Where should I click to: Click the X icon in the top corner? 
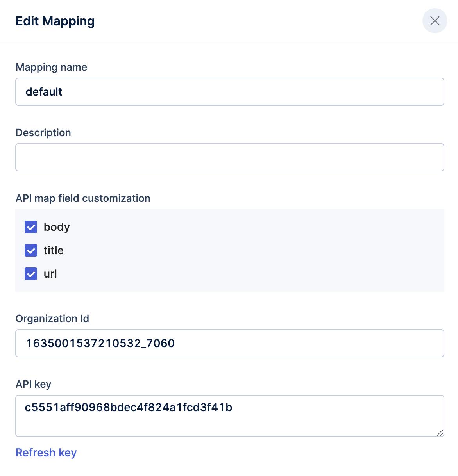435,21
